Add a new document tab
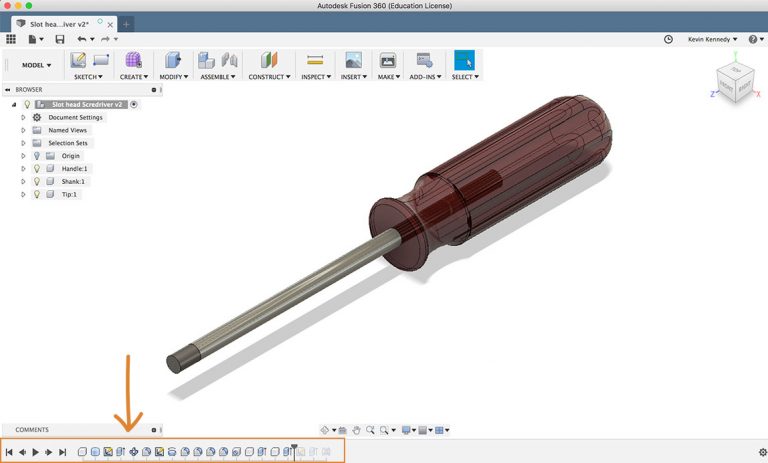 pyautogui.click(x=127, y=23)
